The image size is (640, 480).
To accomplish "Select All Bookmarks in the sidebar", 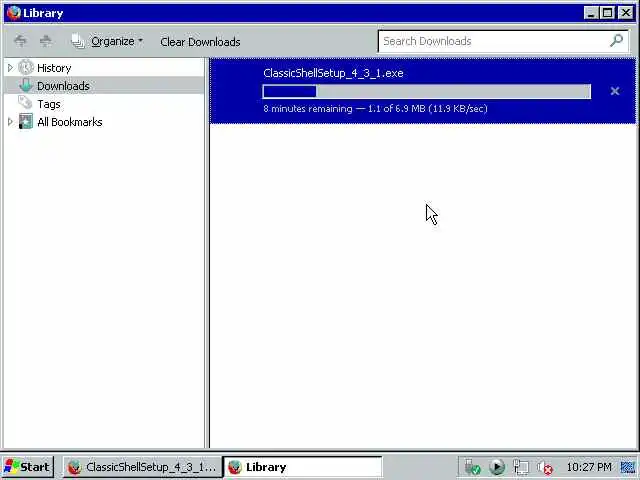I will (70, 122).
